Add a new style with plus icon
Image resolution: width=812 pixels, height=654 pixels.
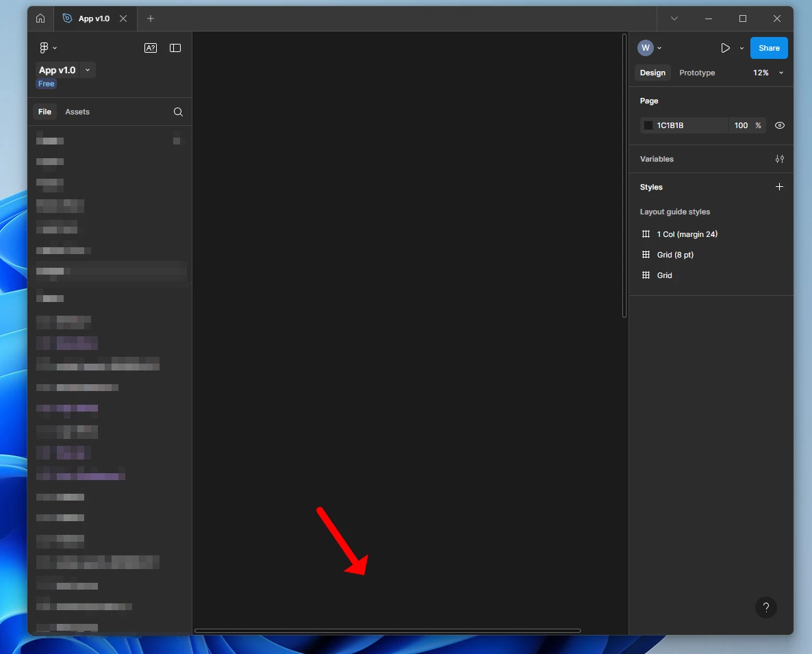(x=779, y=187)
